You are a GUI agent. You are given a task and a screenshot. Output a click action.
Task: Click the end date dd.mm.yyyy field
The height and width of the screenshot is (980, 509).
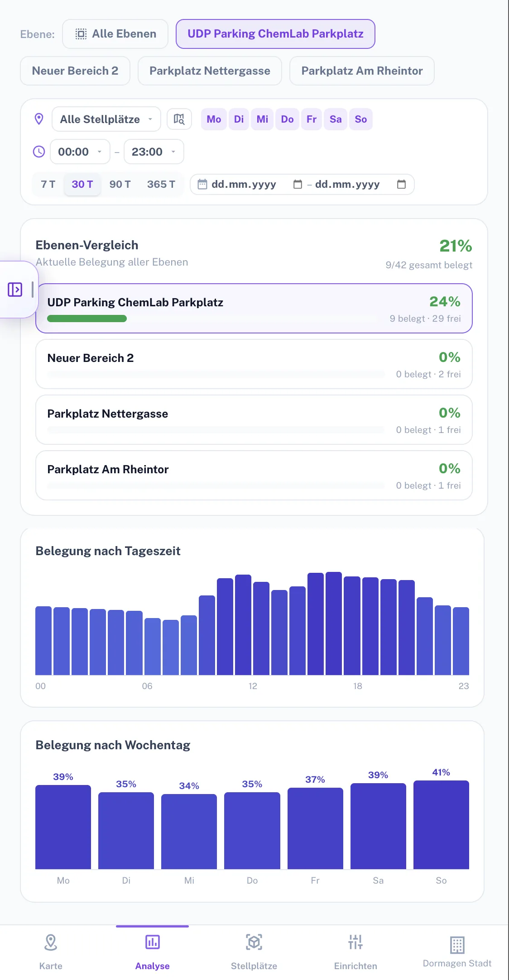(x=347, y=184)
